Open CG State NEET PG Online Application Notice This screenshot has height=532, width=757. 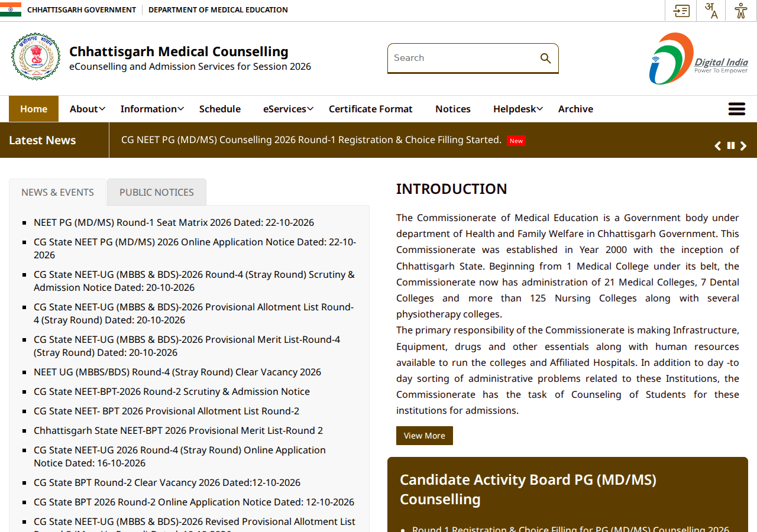click(195, 248)
